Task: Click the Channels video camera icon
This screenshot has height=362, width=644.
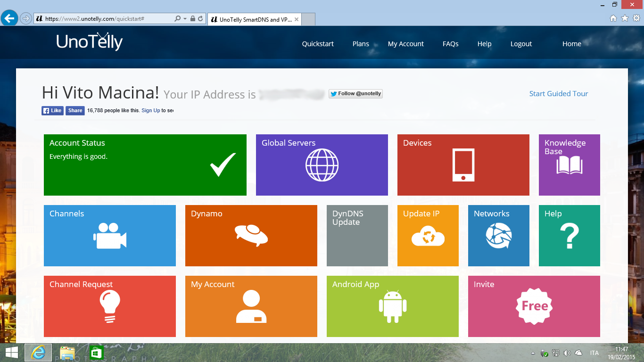Action: [110, 236]
